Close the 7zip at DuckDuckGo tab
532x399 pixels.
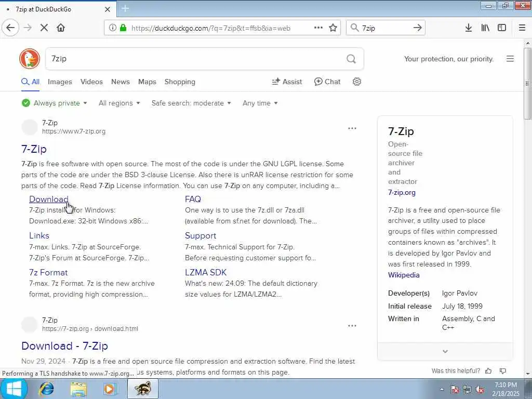108,9
